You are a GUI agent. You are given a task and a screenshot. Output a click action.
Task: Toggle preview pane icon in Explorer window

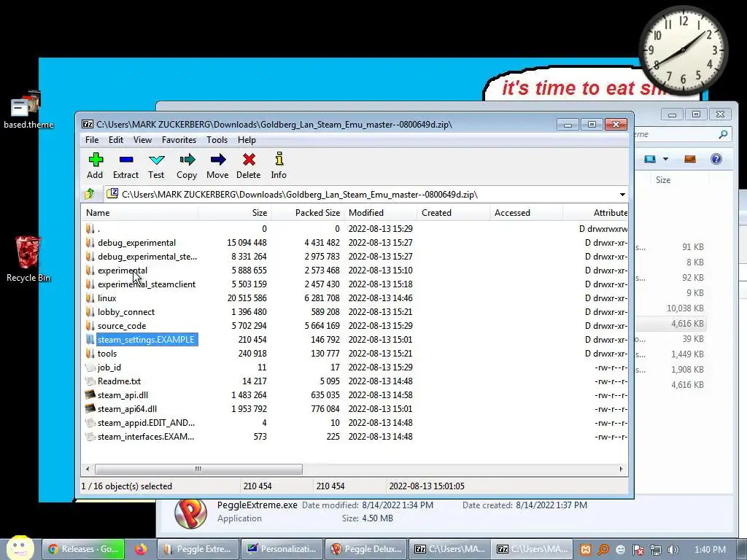coord(690,159)
